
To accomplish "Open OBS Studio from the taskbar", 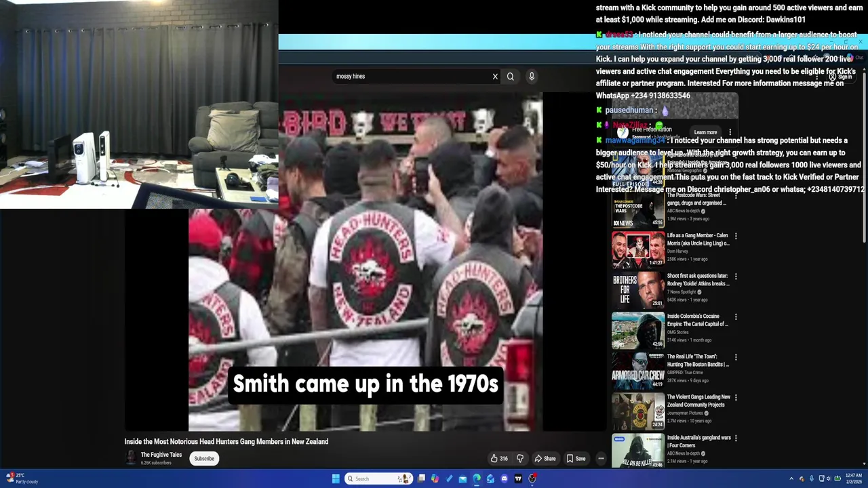I will (x=532, y=479).
